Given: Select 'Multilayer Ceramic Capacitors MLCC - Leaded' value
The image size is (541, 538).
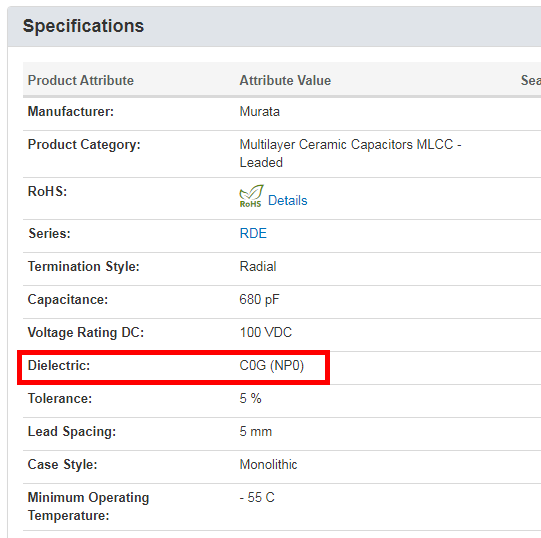Looking at the screenshot, I should 350,154.
